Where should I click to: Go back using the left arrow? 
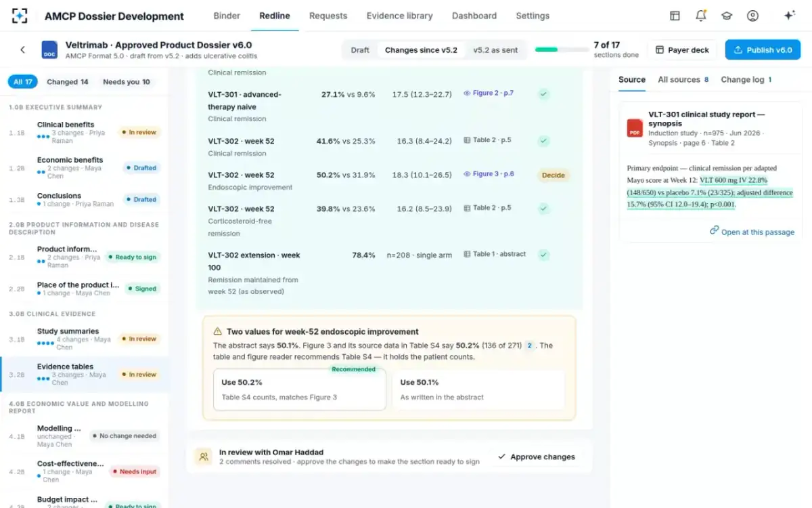point(22,49)
